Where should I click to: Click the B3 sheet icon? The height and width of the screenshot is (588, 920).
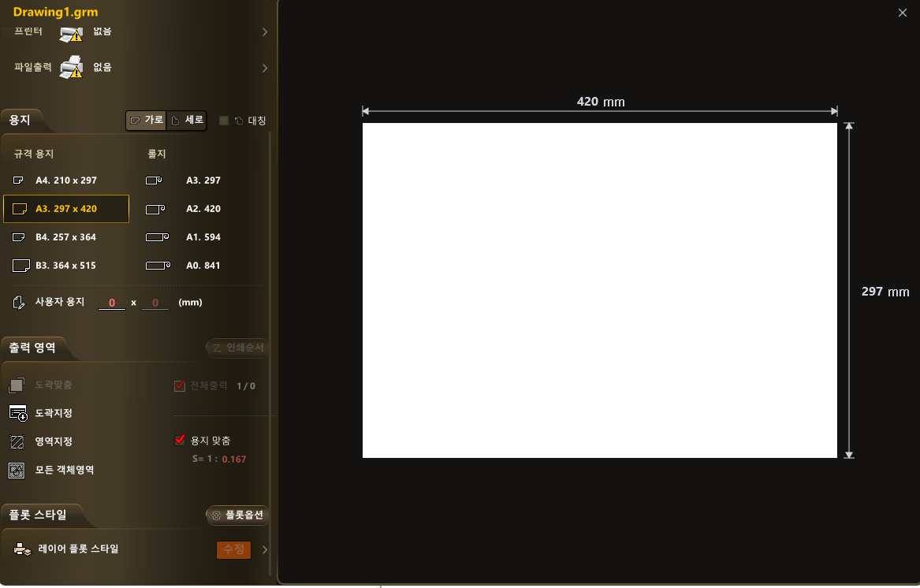click(x=21, y=266)
